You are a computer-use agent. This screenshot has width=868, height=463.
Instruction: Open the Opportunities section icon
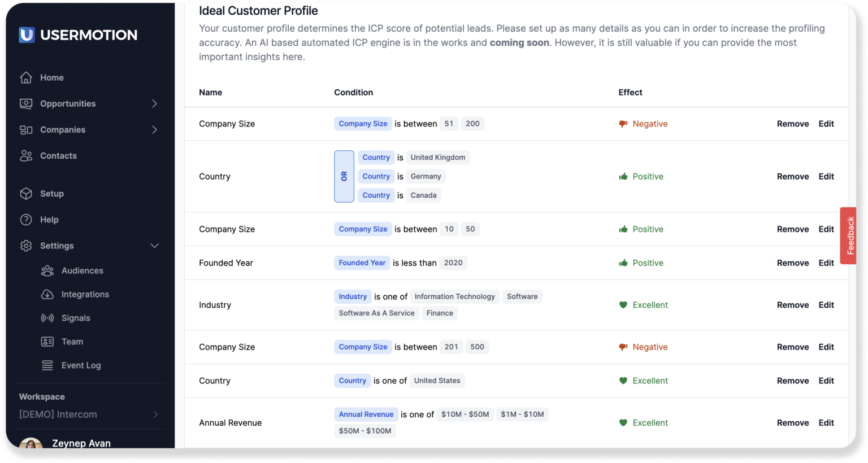(x=25, y=103)
